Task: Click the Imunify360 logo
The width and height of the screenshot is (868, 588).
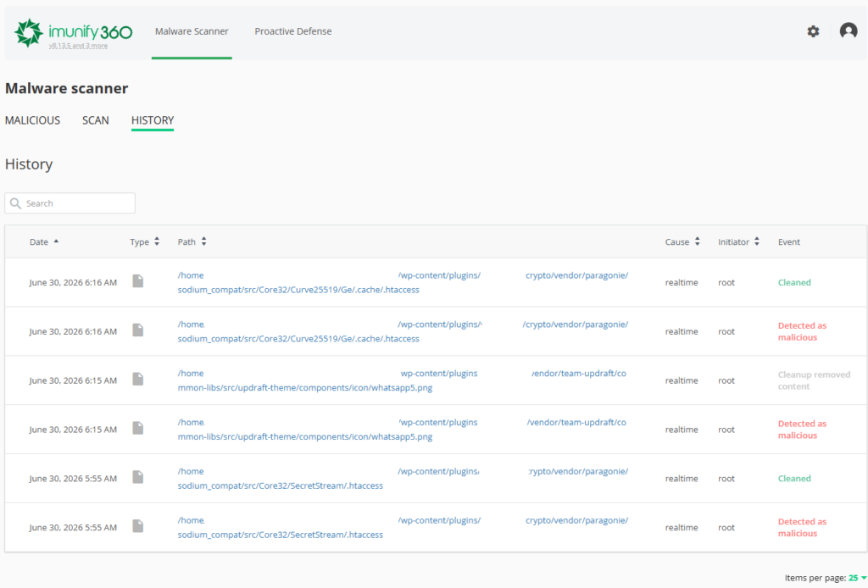Action: (74, 33)
